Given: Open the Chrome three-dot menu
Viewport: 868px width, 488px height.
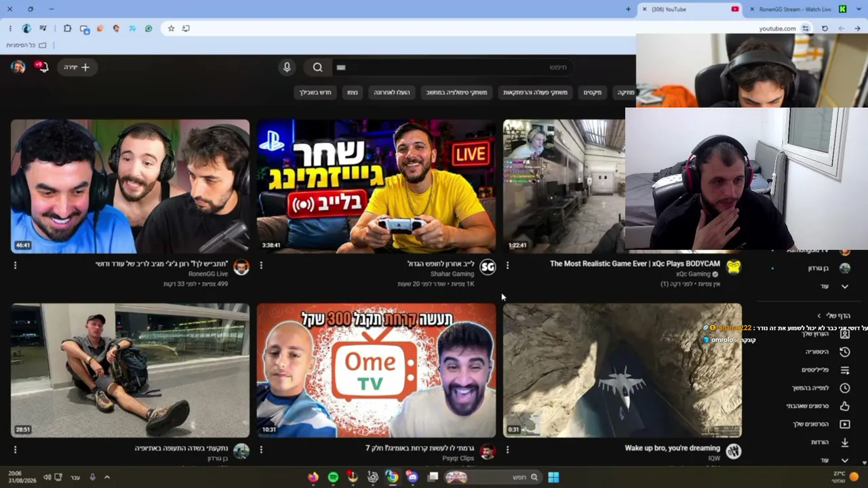Looking at the screenshot, I should [10, 28].
